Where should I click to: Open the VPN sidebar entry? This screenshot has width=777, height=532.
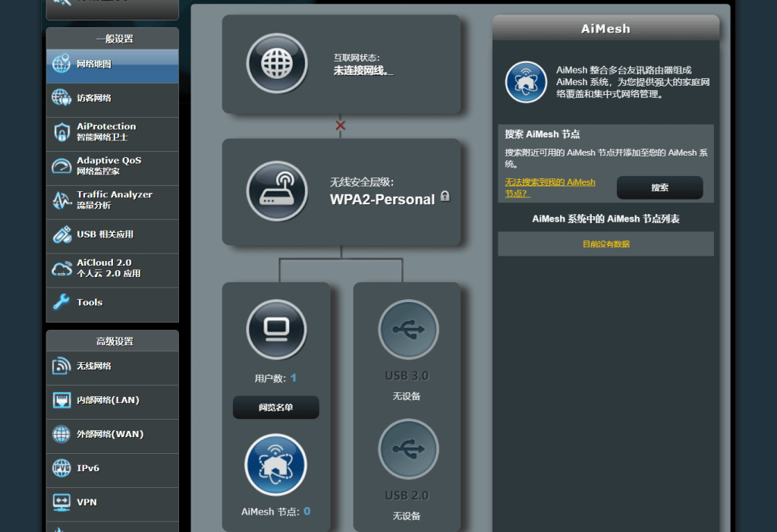[x=112, y=502]
